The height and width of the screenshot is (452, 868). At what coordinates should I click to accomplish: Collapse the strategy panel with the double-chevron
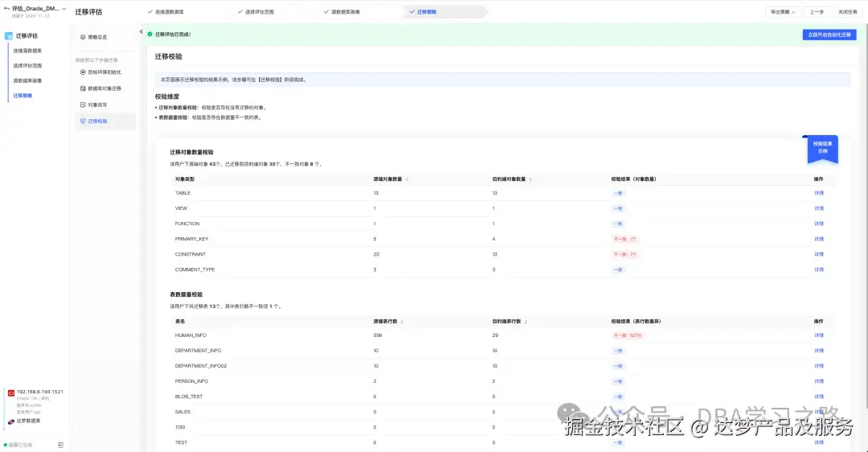(141, 32)
